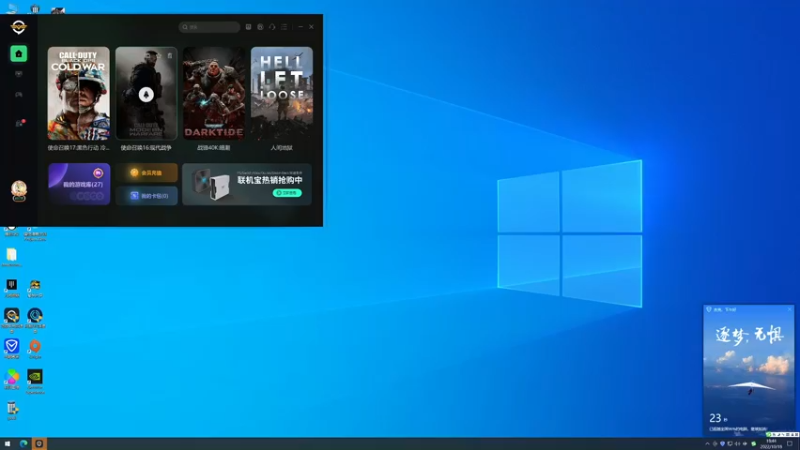Expand the system tray hidden icons arrow
Image resolution: width=800 pixels, height=450 pixels.
[x=707, y=444]
